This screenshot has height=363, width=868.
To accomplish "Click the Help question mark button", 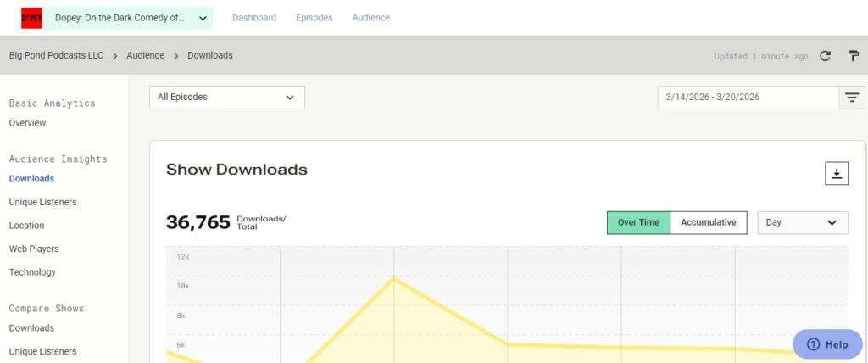I will tap(827, 344).
